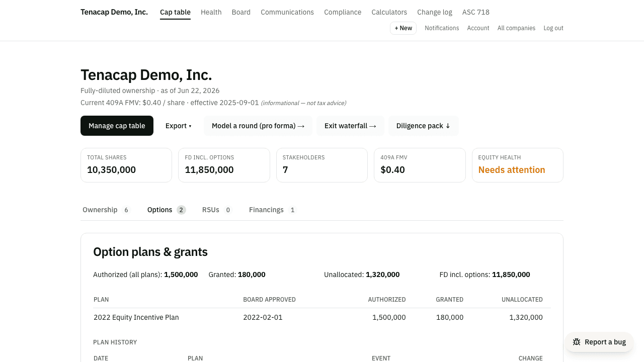Go to Account settings
The height and width of the screenshot is (362, 644).
(x=478, y=28)
